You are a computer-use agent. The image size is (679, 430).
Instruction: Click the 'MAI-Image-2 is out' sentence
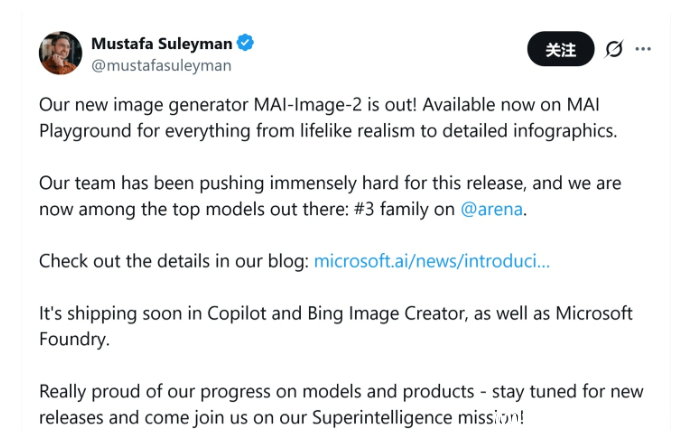[300, 105]
